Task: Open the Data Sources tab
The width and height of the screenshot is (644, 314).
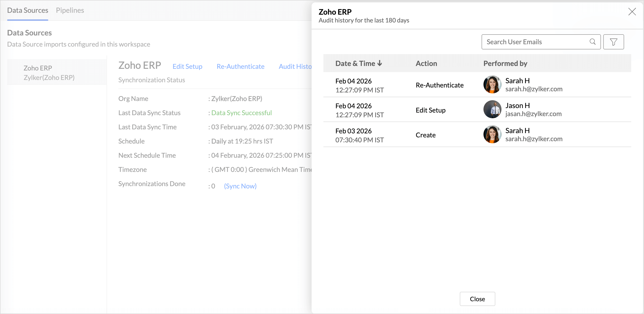Action: coord(27,10)
